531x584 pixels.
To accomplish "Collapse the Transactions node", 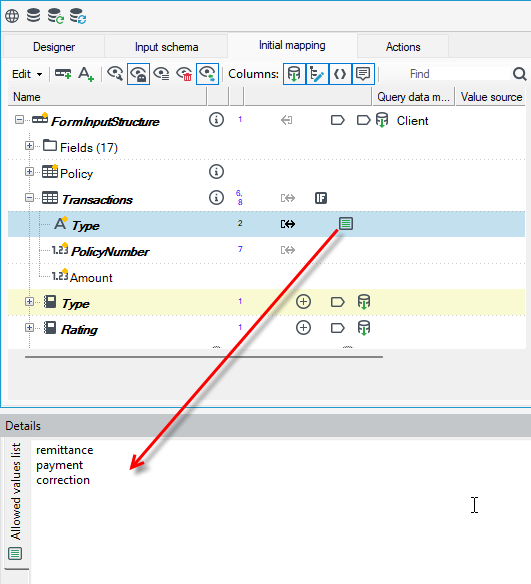I will tap(29, 198).
